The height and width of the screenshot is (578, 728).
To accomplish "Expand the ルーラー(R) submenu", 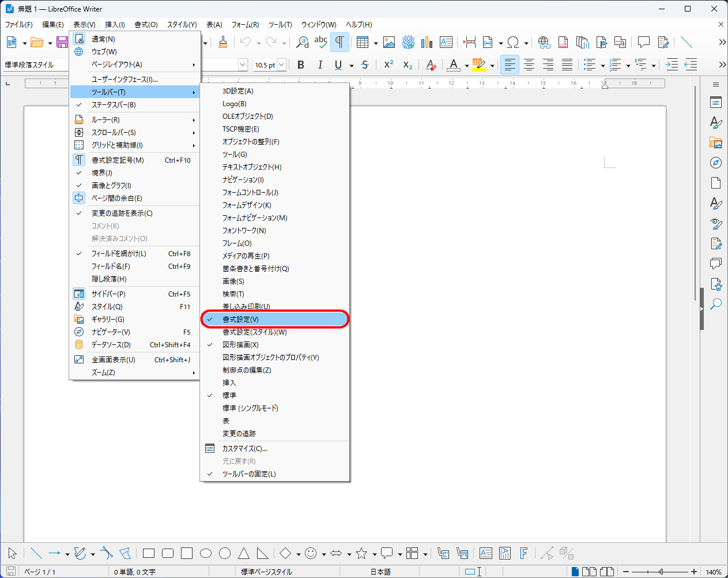I will [x=105, y=120].
